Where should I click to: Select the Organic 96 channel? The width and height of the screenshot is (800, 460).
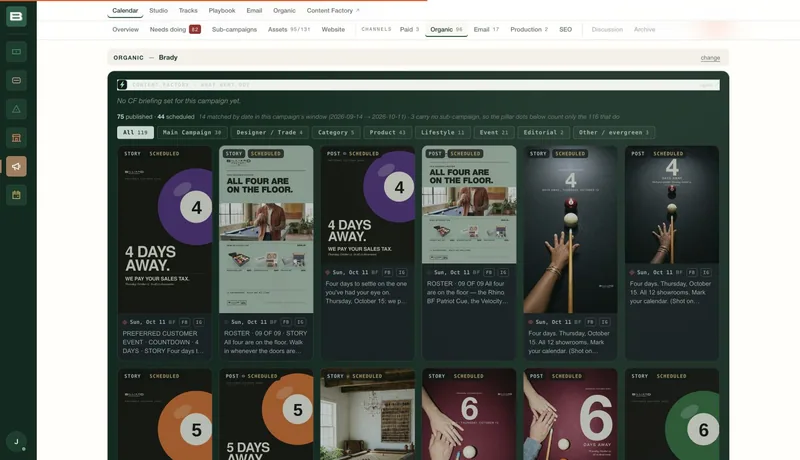446,30
